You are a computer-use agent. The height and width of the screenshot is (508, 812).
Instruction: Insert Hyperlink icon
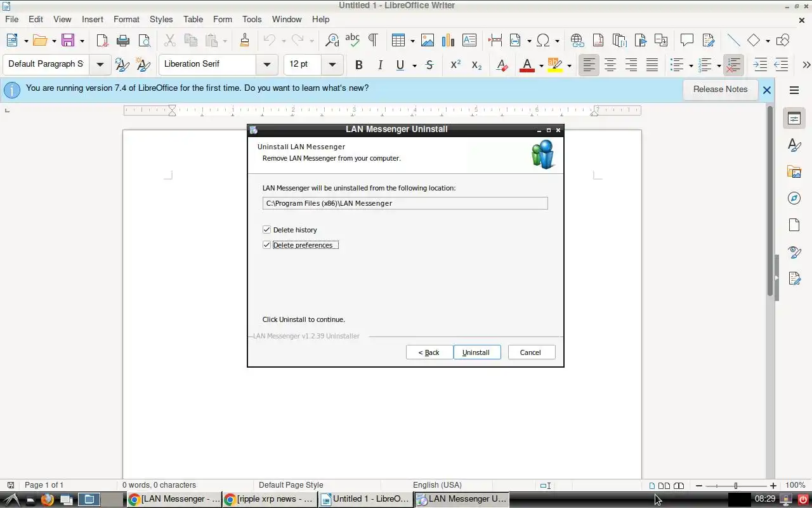[x=577, y=41]
